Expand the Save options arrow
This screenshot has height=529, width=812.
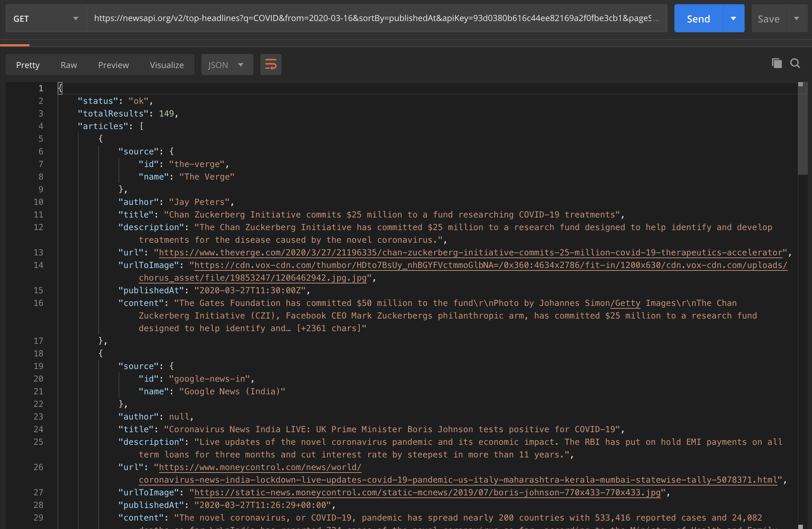coord(797,19)
